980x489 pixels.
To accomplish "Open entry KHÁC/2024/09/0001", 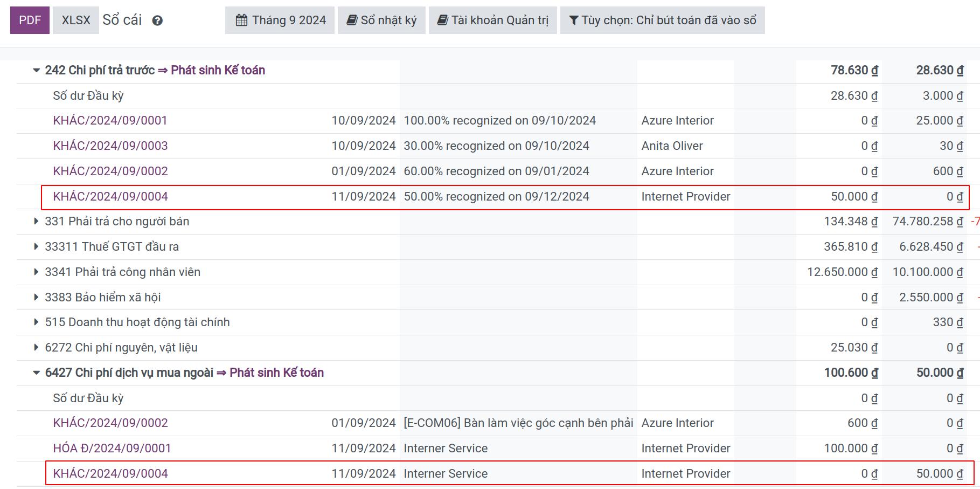I will [x=110, y=121].
